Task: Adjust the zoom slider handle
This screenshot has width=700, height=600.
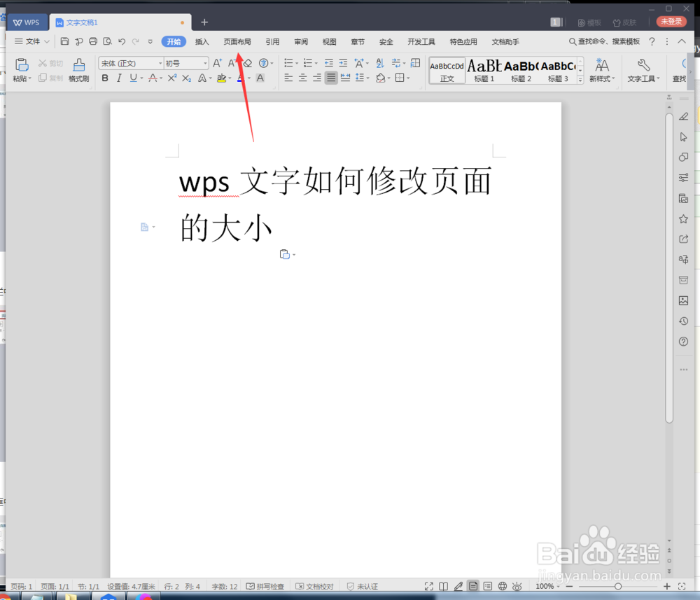Action: tap(618, 586)
